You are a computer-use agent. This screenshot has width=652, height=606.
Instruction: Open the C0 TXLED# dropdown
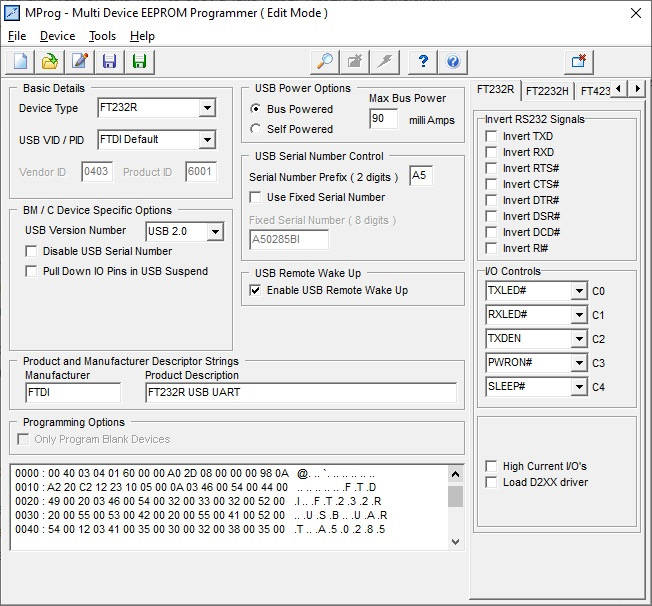pos(579,290)
